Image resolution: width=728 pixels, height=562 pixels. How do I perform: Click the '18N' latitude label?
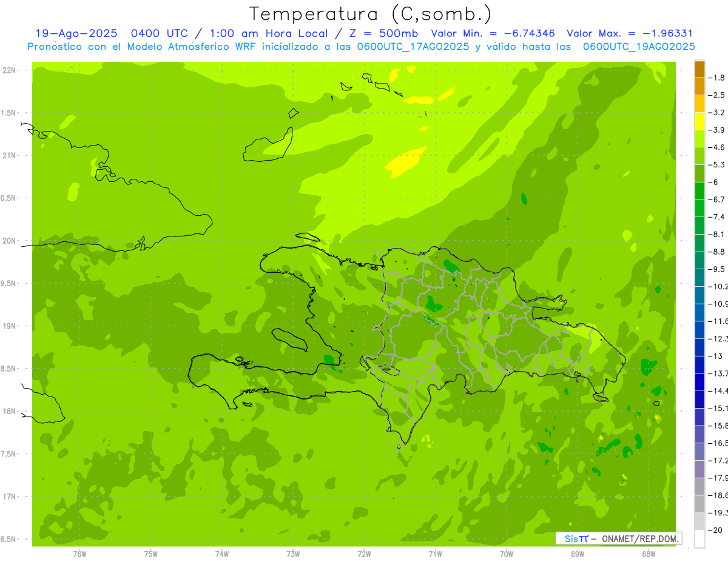click(9, 411)
